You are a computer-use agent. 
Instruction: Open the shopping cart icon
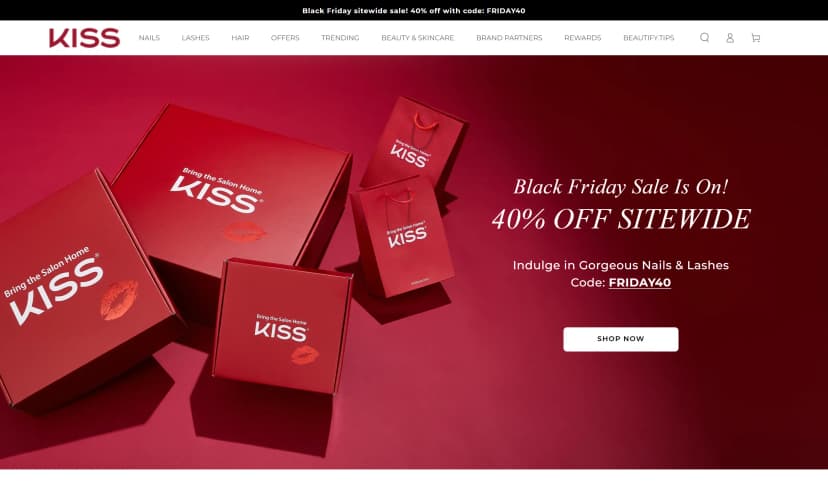point(756,37)
